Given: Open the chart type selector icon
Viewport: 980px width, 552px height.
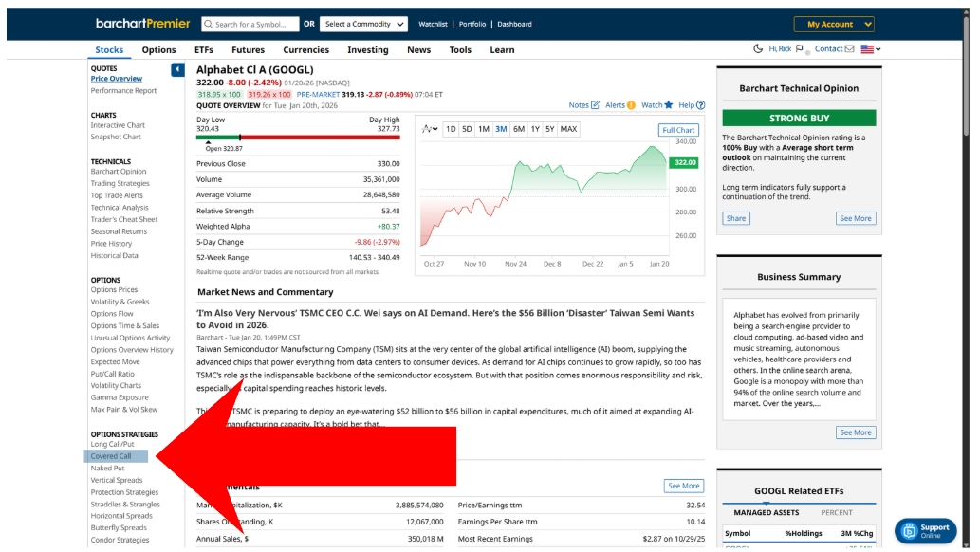Looking at the screenshot, I should click(x=430, y=129).
